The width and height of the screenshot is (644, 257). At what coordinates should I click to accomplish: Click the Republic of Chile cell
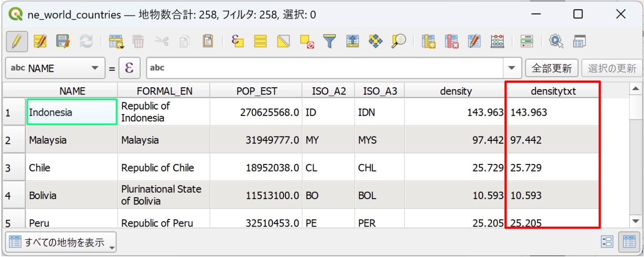[x=164, y=167]
